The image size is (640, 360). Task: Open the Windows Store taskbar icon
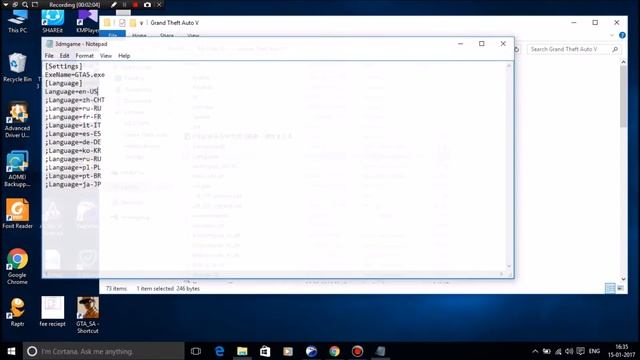pos(265,351)
